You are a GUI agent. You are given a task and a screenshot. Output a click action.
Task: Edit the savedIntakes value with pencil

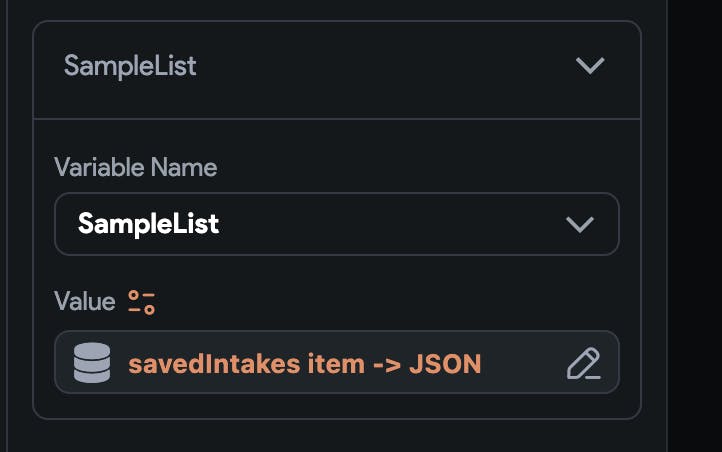(x=583, y=363)
